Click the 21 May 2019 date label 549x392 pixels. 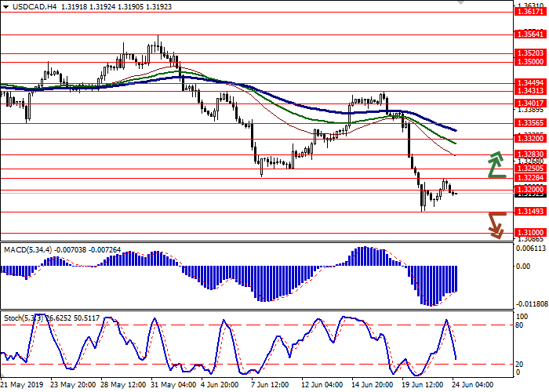23,386
